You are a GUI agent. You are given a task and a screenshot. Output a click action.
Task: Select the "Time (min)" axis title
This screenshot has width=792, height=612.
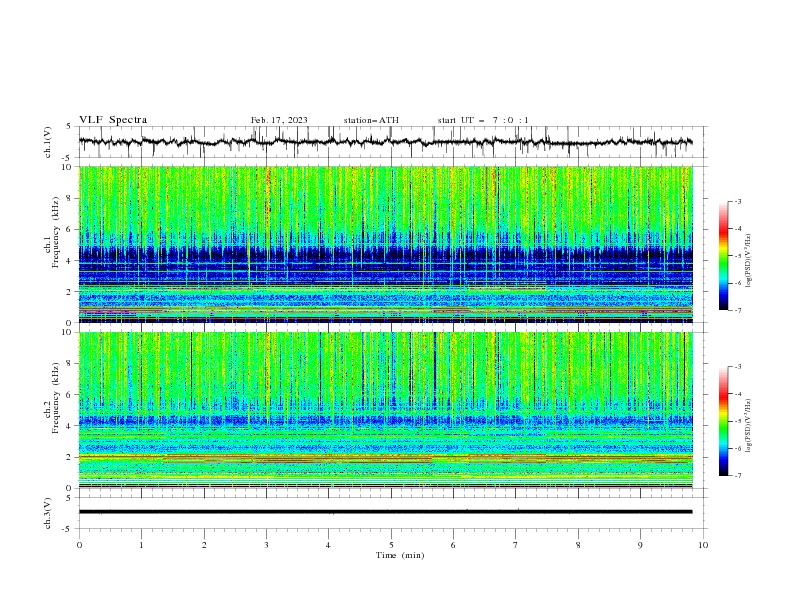click(400, 555)
